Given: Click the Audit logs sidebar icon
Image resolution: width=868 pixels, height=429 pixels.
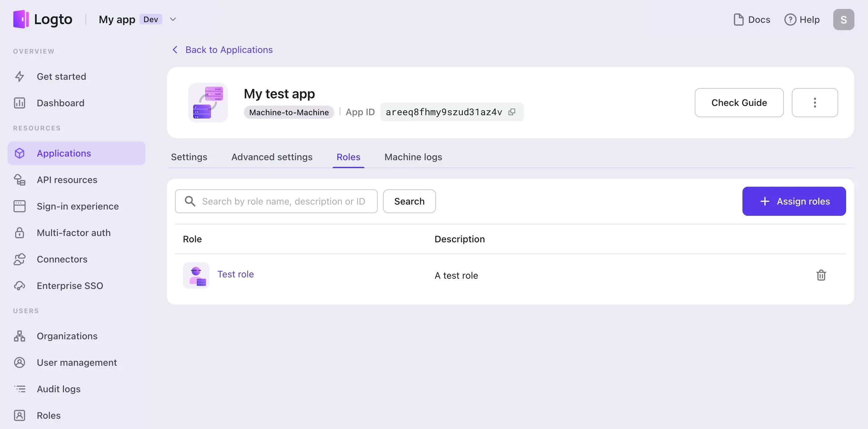Looking at the screenshot, I should 19,389.
